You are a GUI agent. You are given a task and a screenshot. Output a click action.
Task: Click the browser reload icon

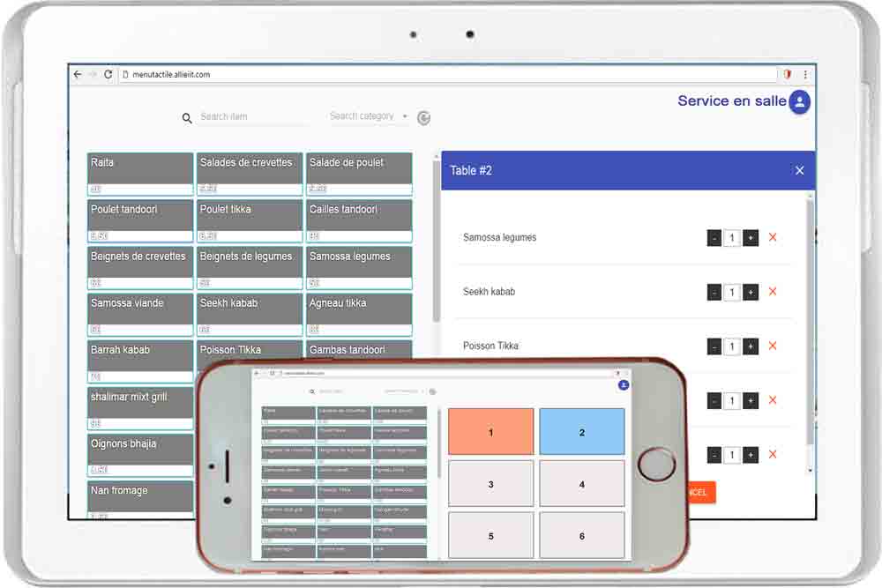click(x=108, y=75)
